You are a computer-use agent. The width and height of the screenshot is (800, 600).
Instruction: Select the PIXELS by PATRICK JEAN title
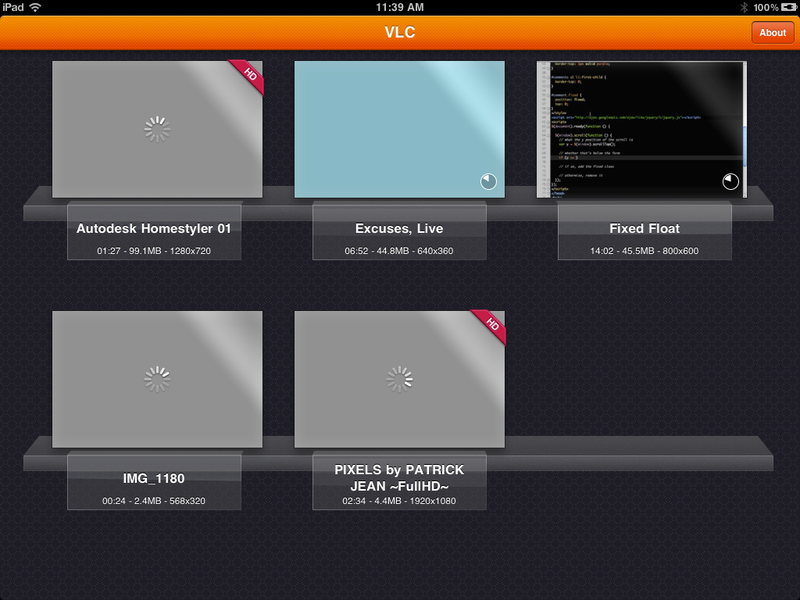[399, 478]
